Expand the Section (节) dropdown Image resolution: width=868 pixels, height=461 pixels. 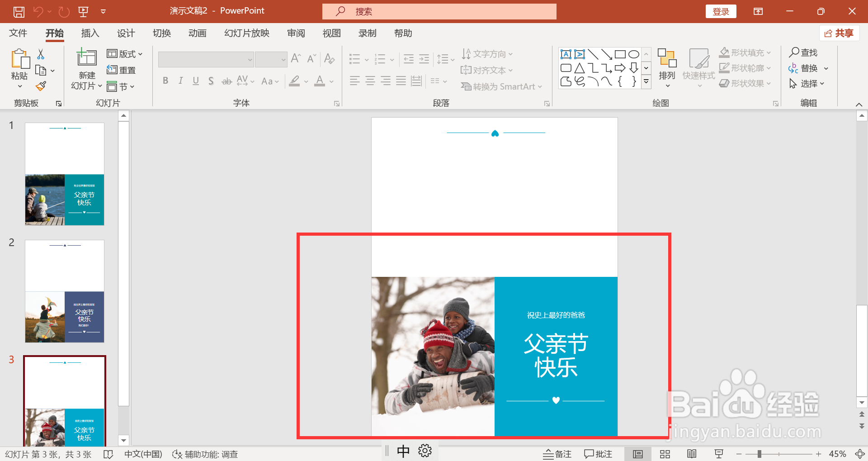[x=121, y=86]
